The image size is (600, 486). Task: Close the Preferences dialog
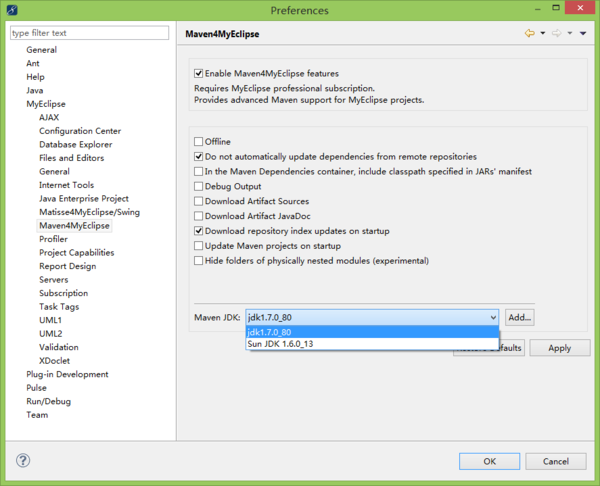580,8
